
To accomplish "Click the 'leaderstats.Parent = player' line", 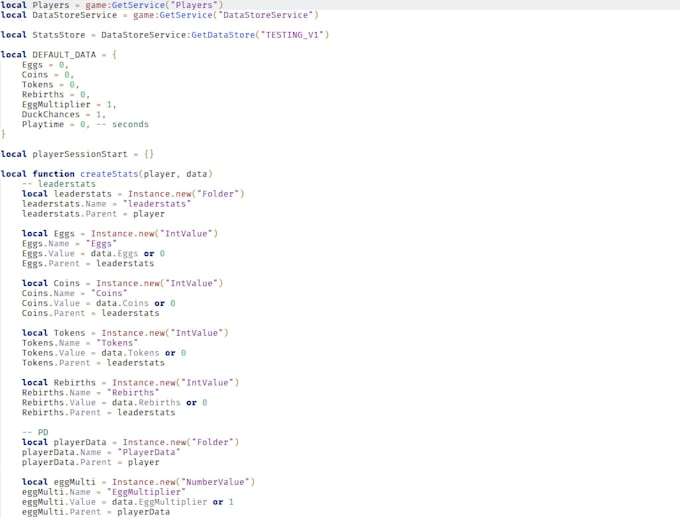I will coord(93,214).
